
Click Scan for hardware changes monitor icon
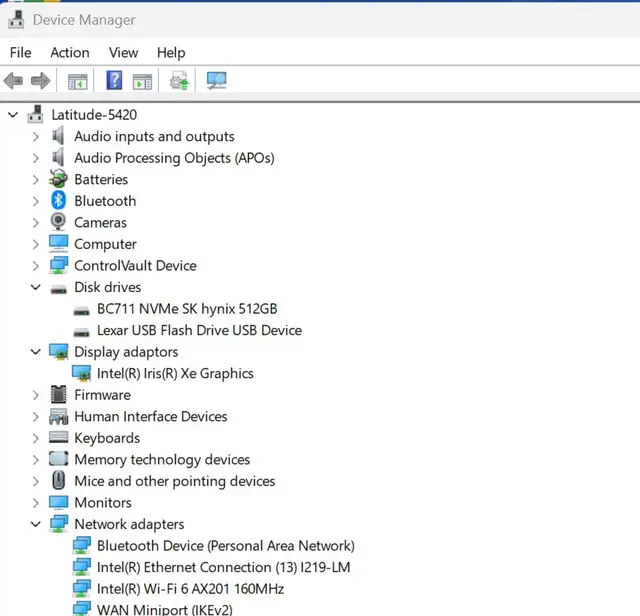(216, 80)
